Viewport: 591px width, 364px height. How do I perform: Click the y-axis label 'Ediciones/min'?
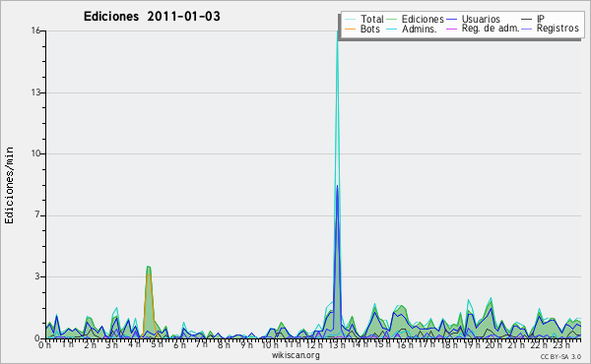(x=9, y=185)
